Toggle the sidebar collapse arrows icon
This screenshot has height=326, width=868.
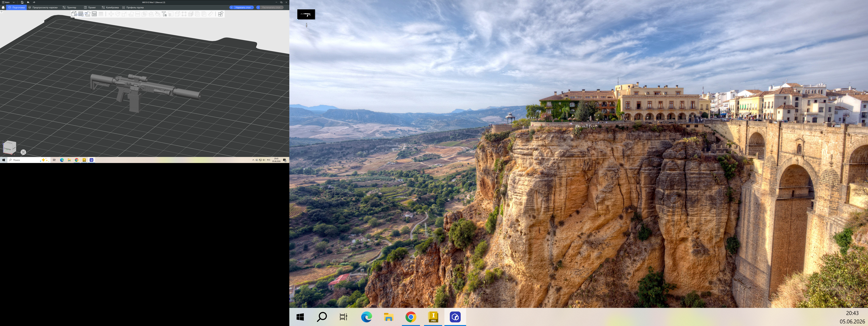click(x=1, y=12)
